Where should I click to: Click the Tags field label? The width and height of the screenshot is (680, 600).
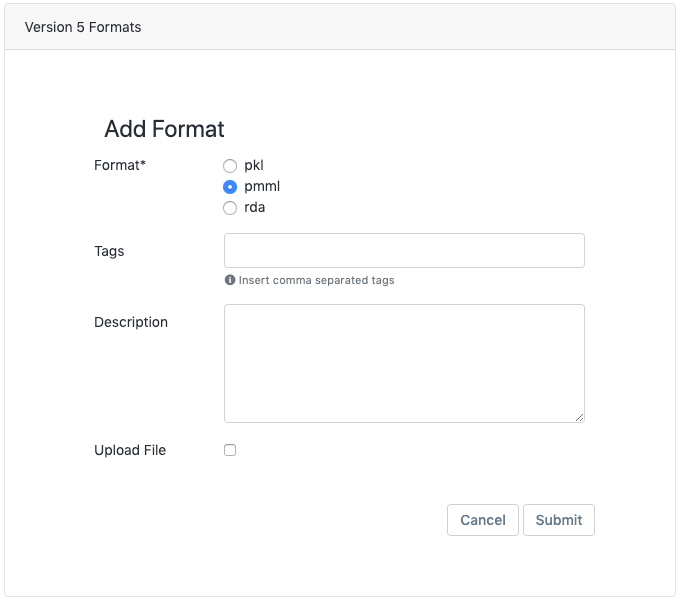tap(109, 251)
